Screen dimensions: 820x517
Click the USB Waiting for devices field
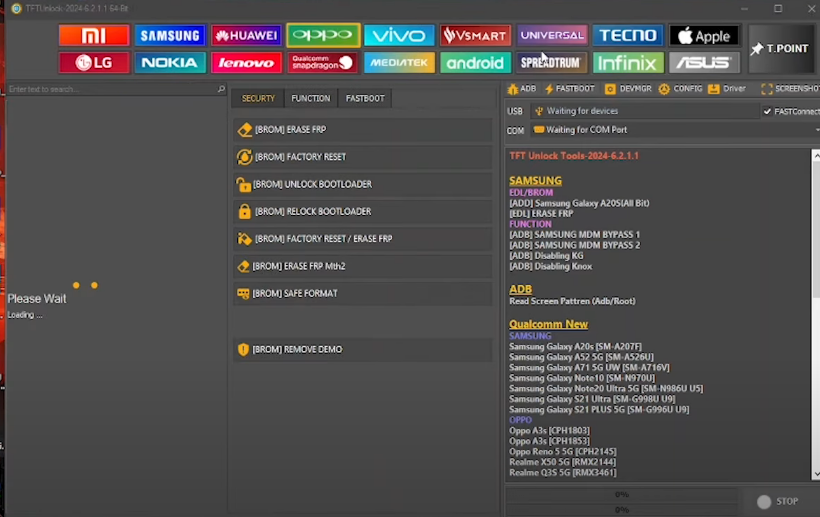(644, 111)
